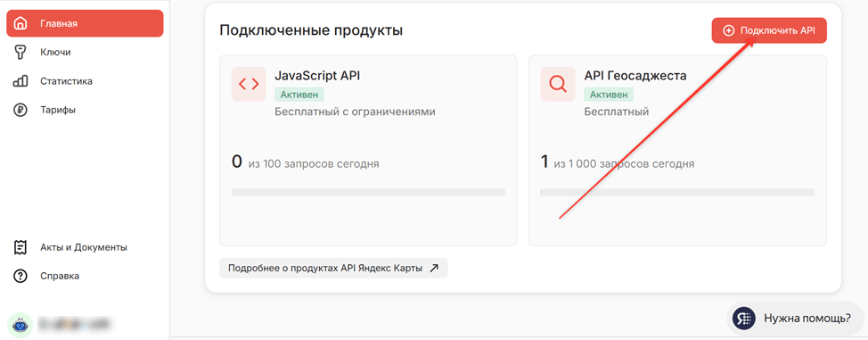This screenshot has height=340, width=868.
Task: Click the Бесплатный с ограничениями tariff text
Action: pos(355,112)
